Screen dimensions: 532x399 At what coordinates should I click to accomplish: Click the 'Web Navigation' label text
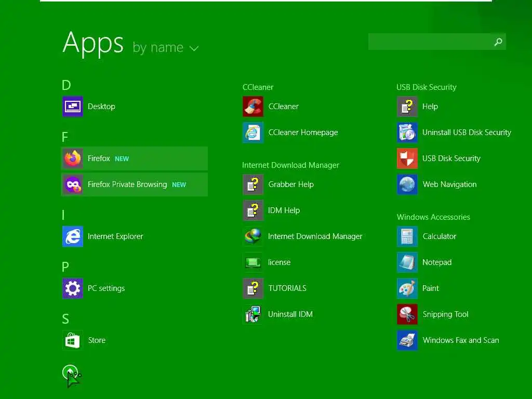(449, 184)
